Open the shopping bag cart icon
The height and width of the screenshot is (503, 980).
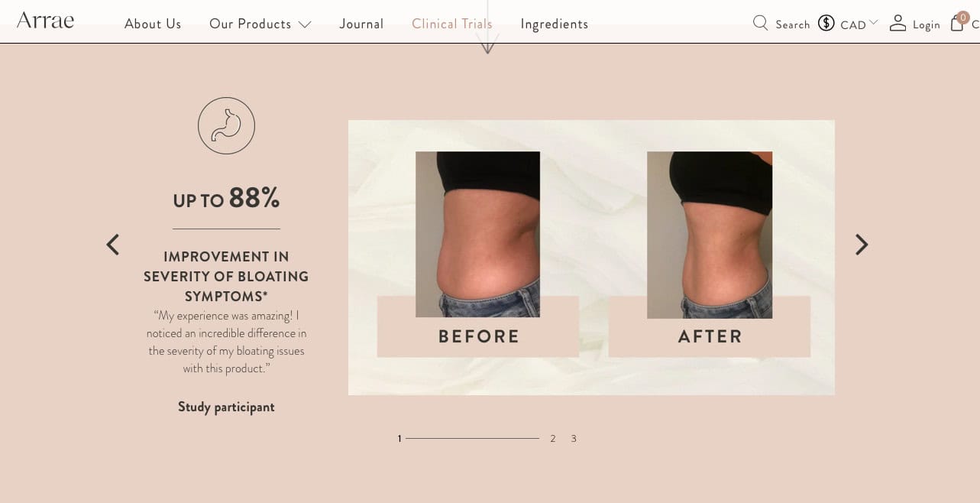(x=958, y=22)
